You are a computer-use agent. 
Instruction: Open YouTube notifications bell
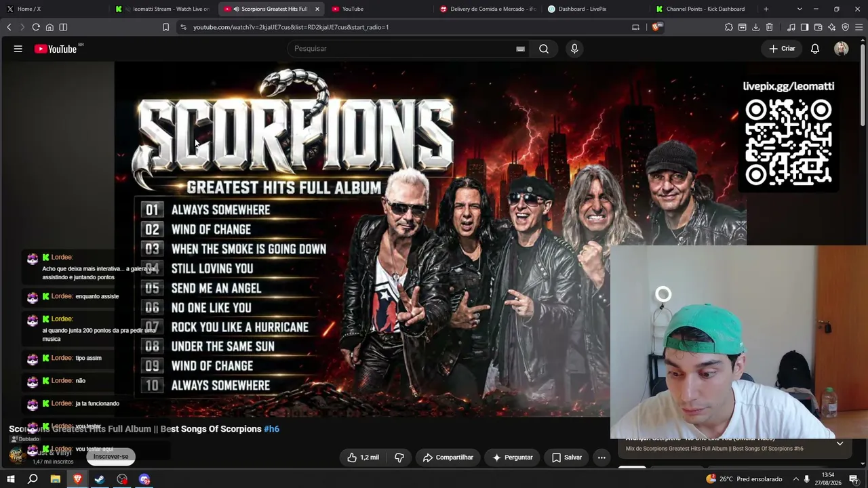point(815,49)
